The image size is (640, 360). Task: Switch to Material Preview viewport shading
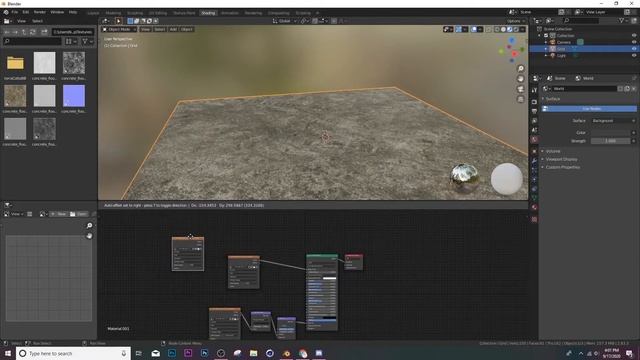(510, 29)
